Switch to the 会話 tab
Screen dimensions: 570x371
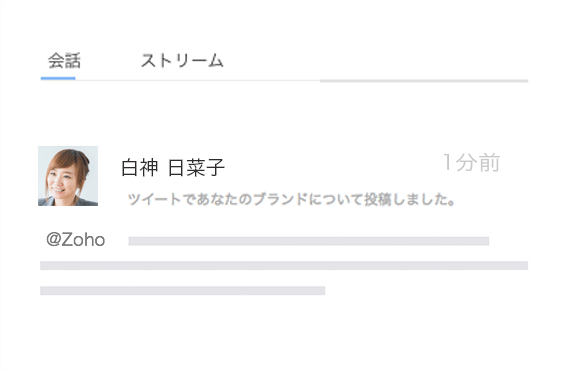[64, 61]
